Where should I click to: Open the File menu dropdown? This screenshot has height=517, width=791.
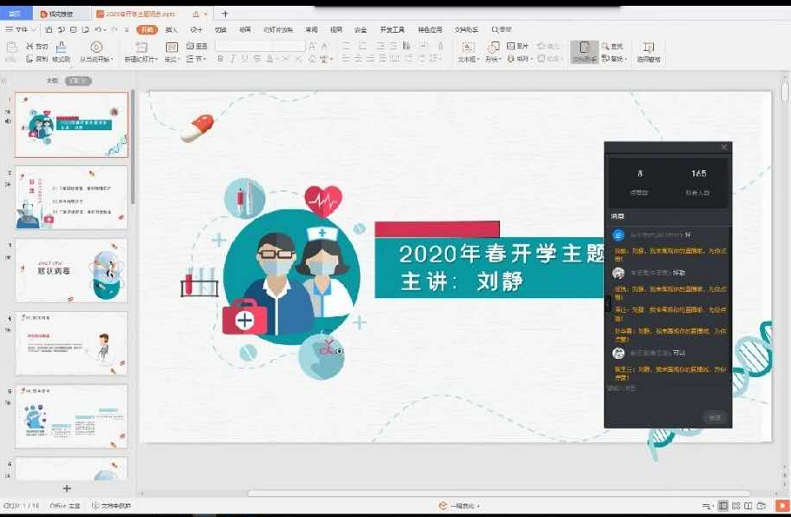[x=18, y=30]
